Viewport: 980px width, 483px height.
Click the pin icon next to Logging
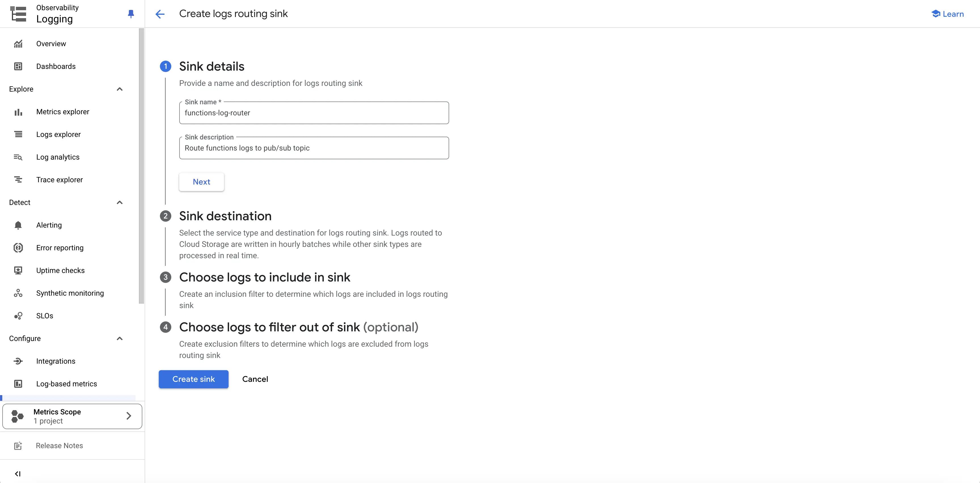click(131, 14)
